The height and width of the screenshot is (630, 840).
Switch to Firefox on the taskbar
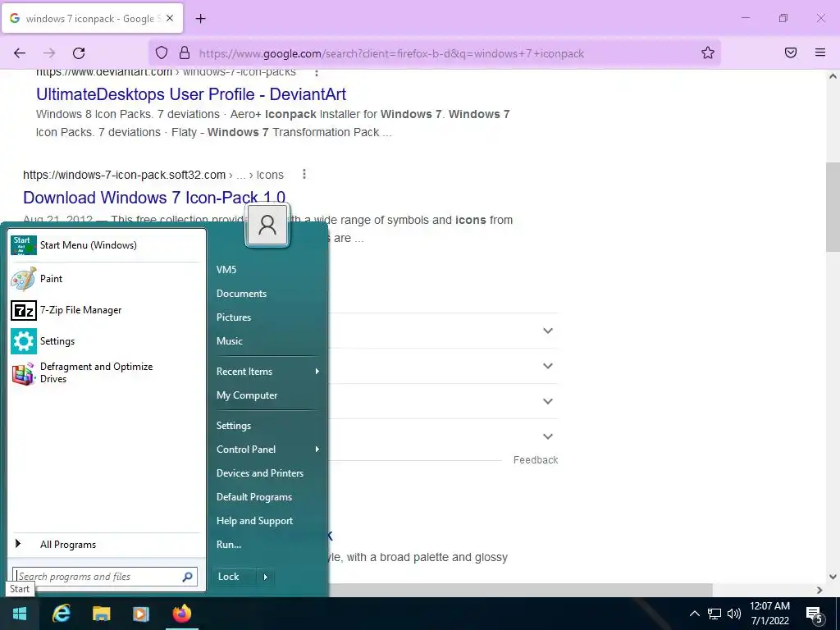(x=181, y=614)
